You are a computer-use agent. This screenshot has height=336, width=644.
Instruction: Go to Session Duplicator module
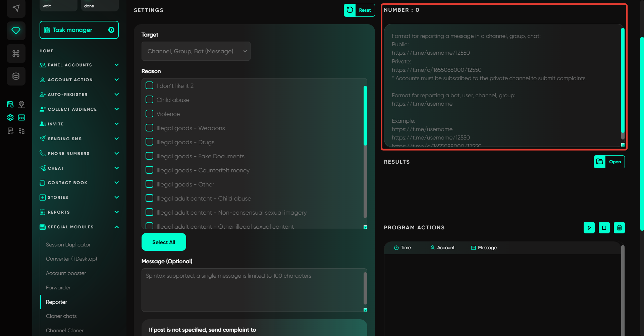68,245
